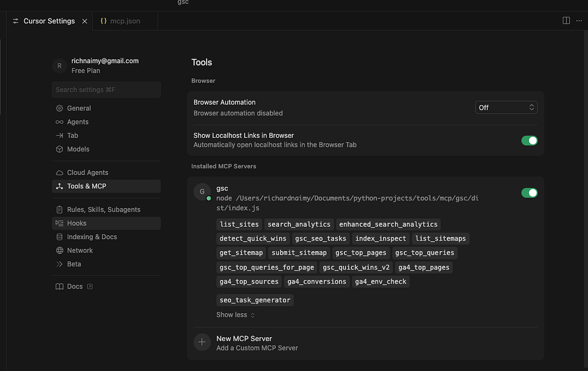Open the Agents settings section
This screenshot has height=371, width=588.
[x=106, y=122]
